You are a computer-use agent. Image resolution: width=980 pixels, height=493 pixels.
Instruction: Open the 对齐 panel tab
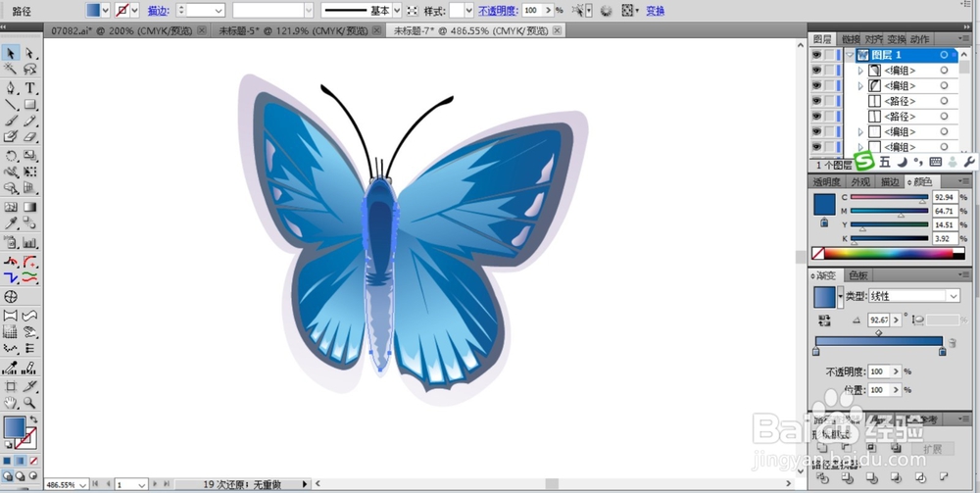pyautogui.click(x=872, y=39)
